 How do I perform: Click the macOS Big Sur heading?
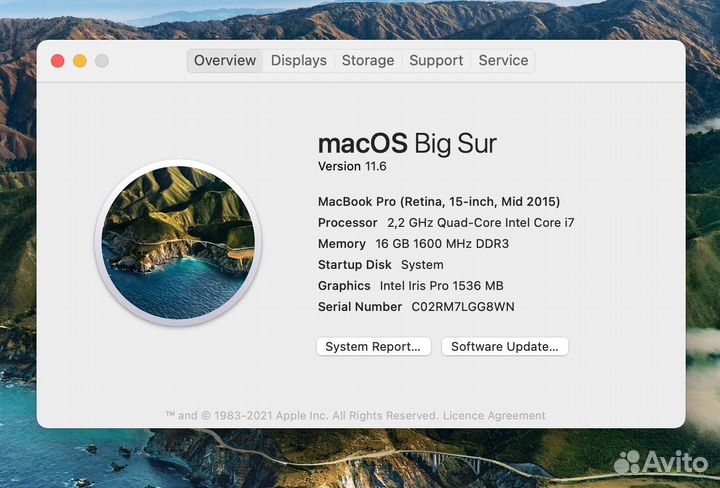[x=407, y=144]
